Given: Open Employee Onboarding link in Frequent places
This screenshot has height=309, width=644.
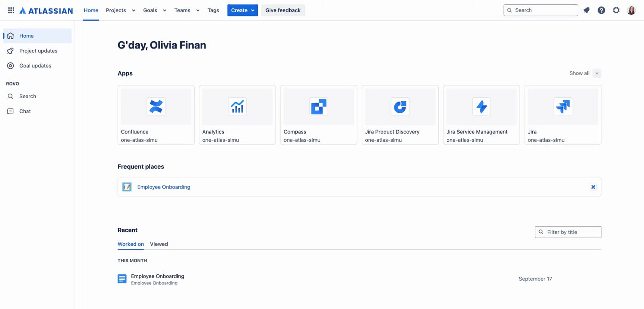Looking at the screenshot, I should click(164, 187).
